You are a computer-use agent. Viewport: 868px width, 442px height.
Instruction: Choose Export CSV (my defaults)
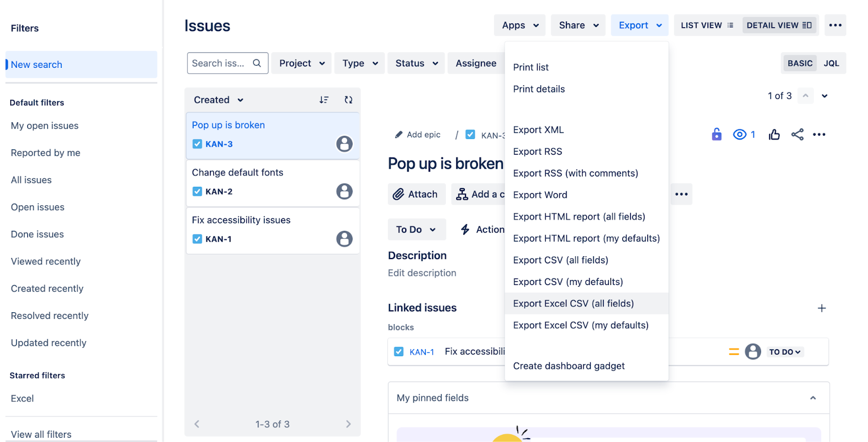click(586, 282)
